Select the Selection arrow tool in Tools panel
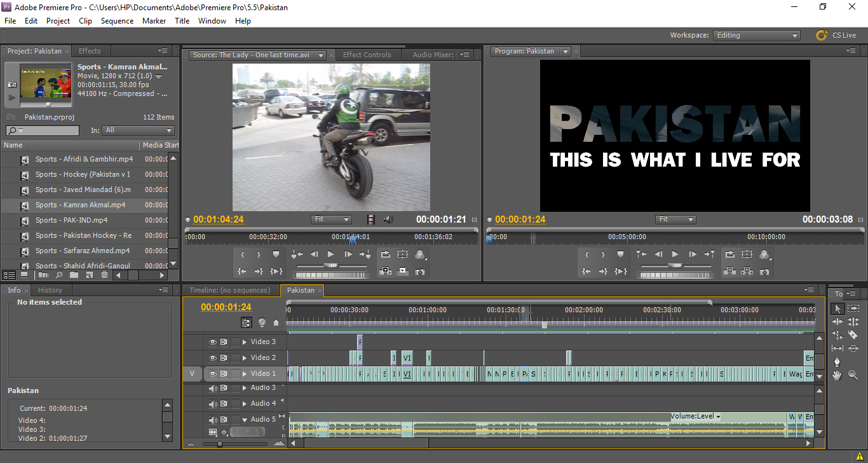Screen dimensions: 868x463 click(837, 308)
